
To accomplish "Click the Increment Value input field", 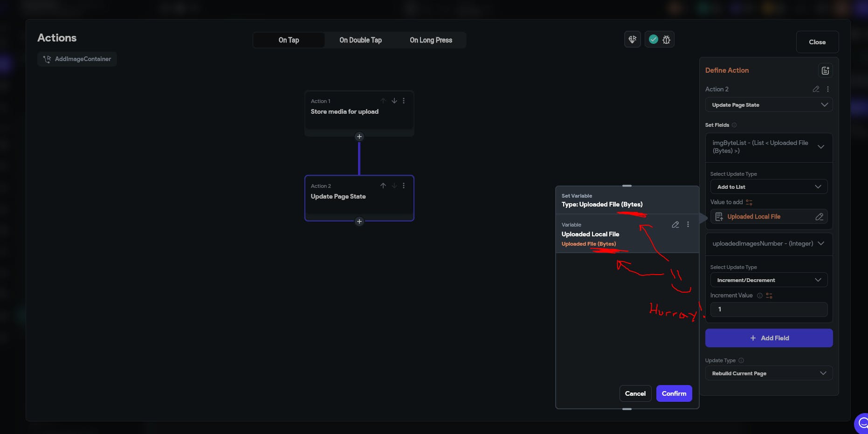I will coord(769,310).
